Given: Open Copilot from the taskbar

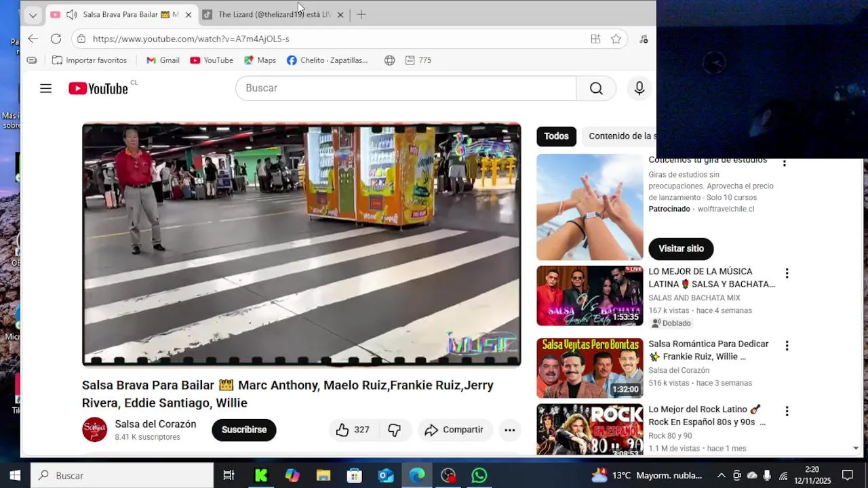Looking at the screenshot, I should pyautogui.click(x=292, y=476).
